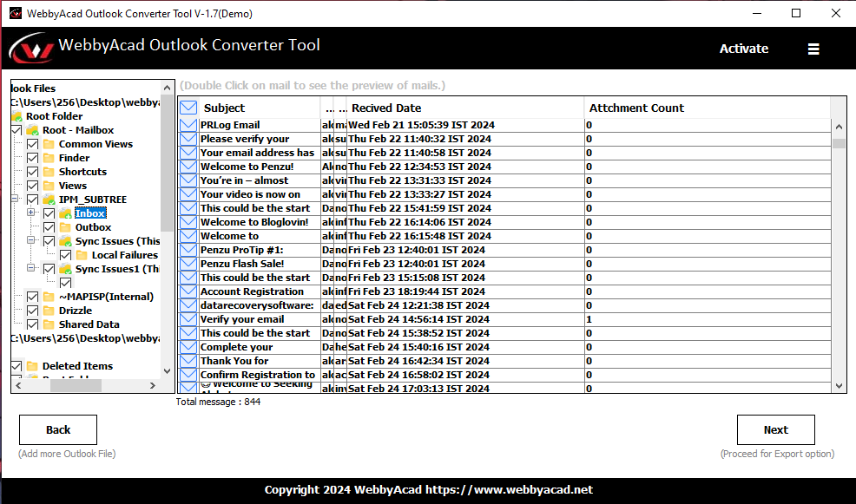The height and width of the screenshot is (504, 856).
Task: Toggle the ~MAPISP(Internal) checkbox
Action: 33,297
